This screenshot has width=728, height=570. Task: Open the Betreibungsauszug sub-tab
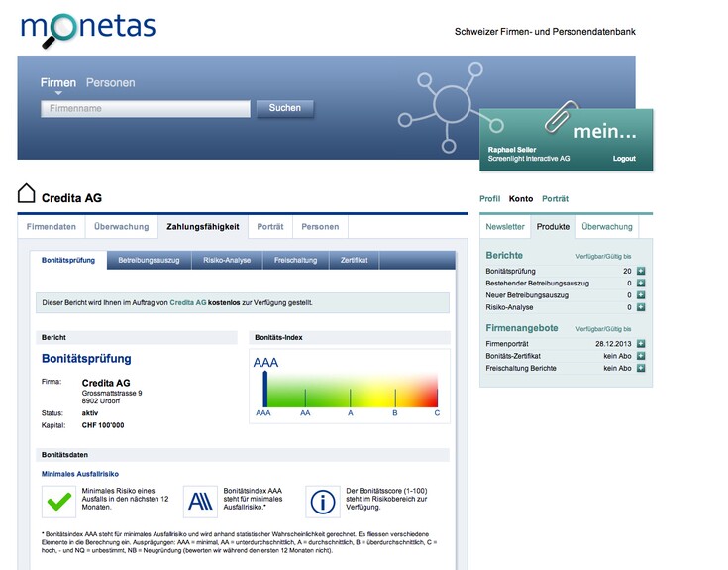pyautogui.click(x=149, y=260)
